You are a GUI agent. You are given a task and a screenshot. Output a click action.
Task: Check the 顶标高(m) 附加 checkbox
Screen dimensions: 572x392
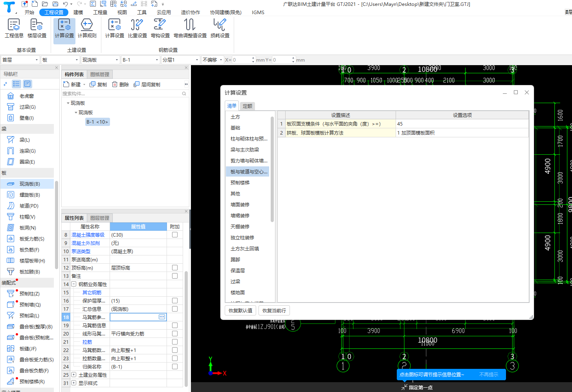point(175,268)
